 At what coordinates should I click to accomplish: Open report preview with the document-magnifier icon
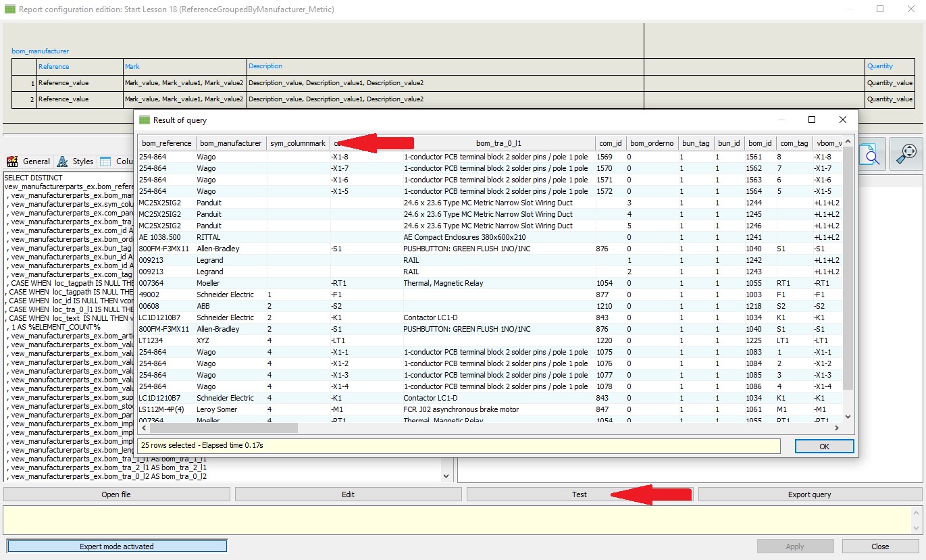pyautogui.click(x=871, y=154)
